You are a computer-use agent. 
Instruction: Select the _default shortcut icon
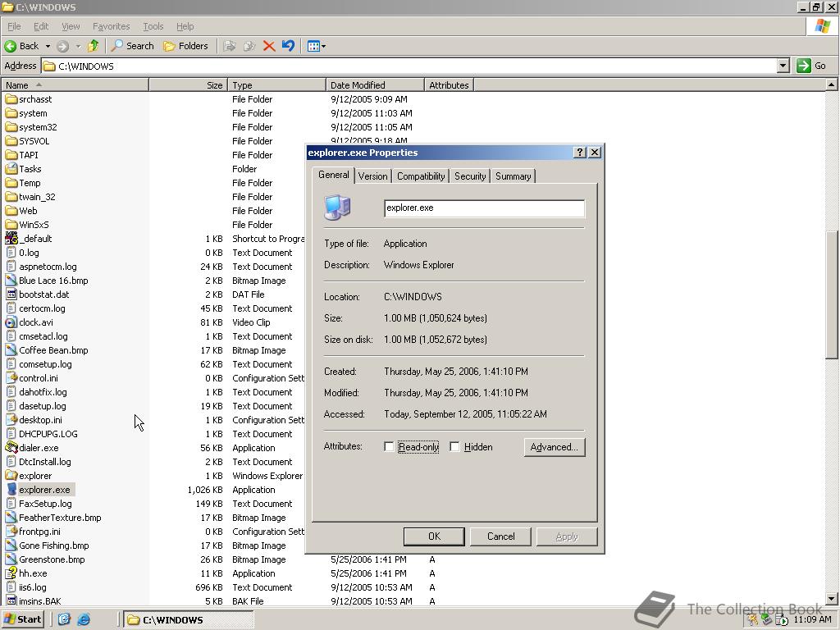tap(11, 239)
